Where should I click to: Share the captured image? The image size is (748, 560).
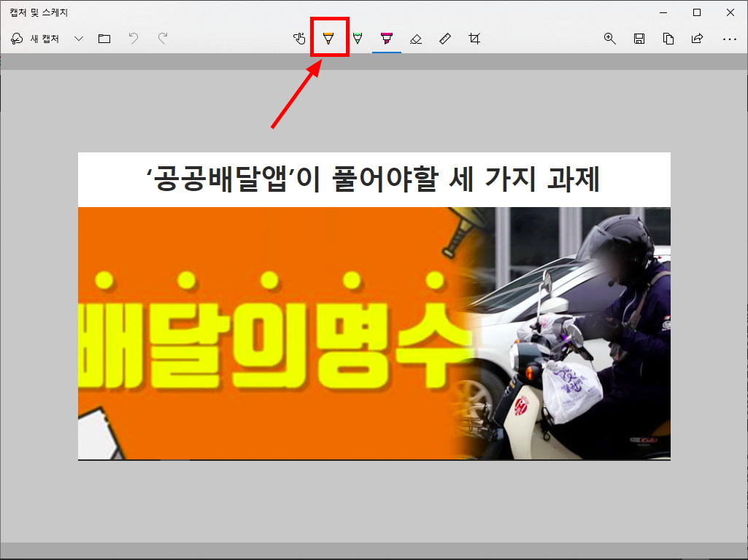click(698, 39)
